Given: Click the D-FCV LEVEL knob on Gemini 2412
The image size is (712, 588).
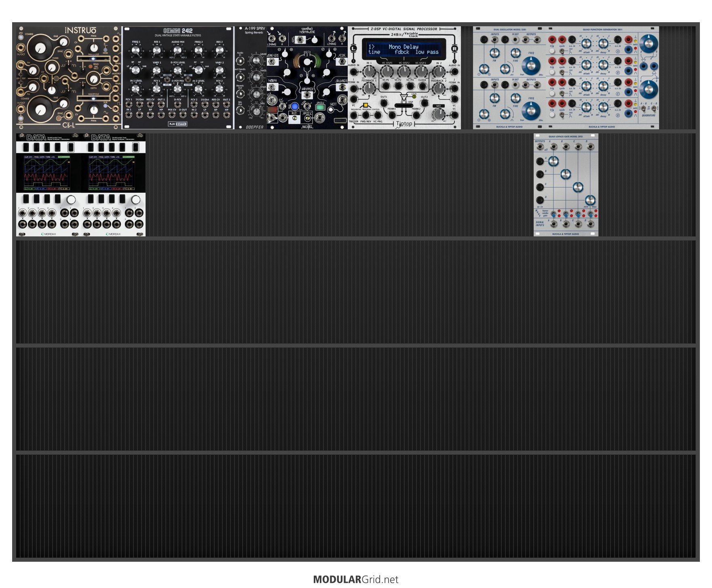Looking at the screenshot, I should 177,71.
